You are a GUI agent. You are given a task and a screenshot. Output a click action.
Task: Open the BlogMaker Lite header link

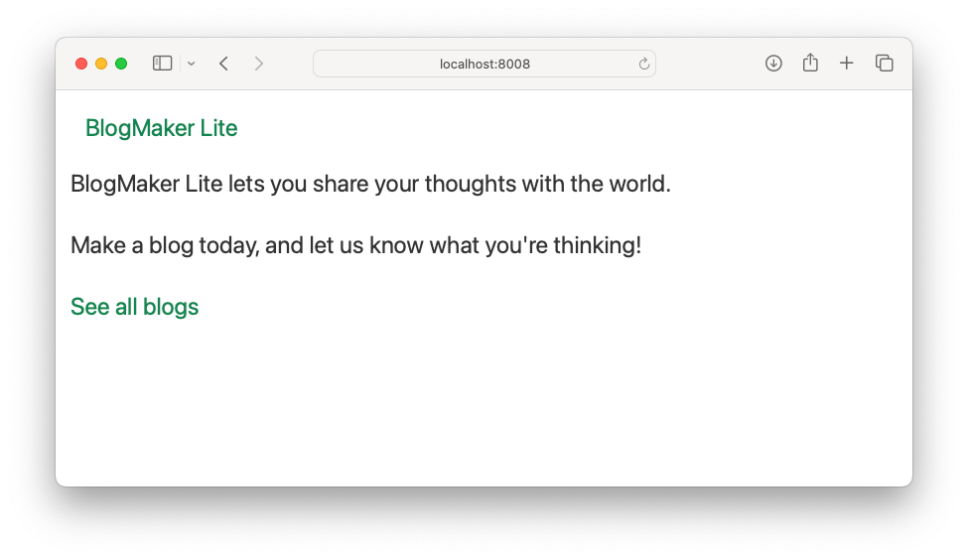[161, 128]
